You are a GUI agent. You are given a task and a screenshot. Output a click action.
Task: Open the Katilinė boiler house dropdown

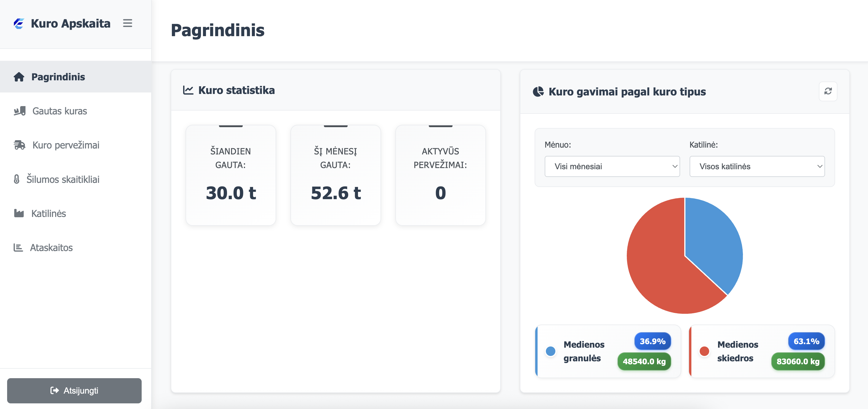(x=757, y=167)
